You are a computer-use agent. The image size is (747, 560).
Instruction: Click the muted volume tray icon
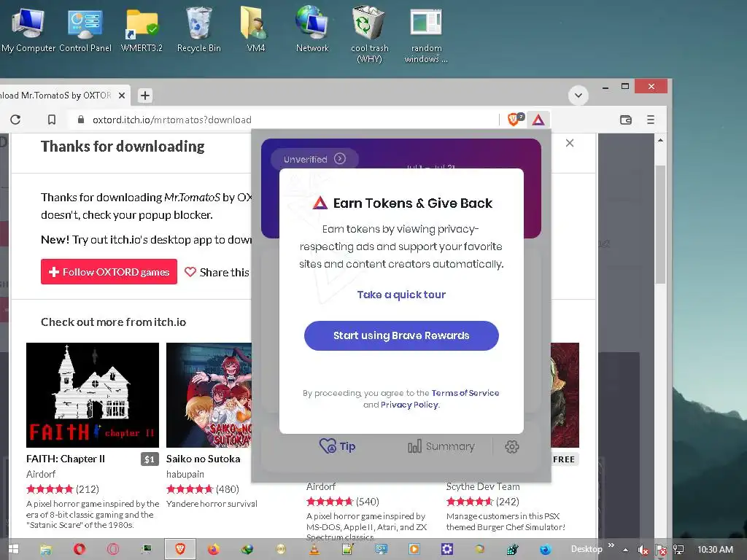click(x=643, y=550)
